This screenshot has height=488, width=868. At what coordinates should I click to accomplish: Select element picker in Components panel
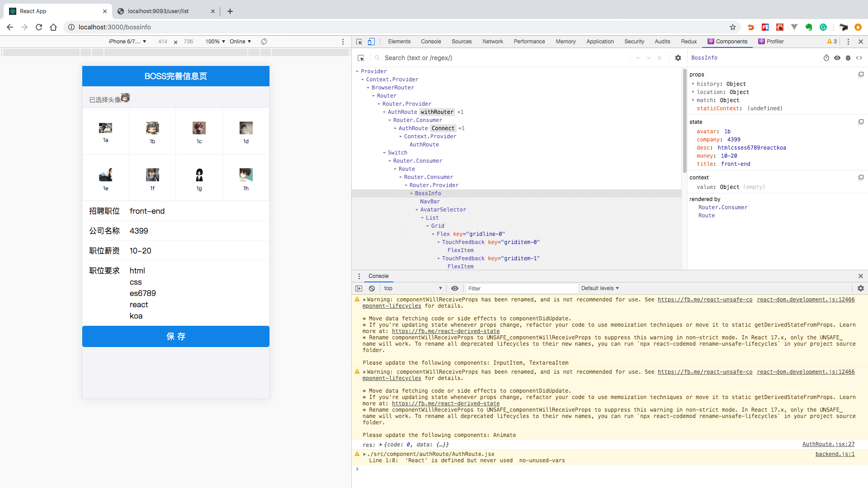[361, 58]
